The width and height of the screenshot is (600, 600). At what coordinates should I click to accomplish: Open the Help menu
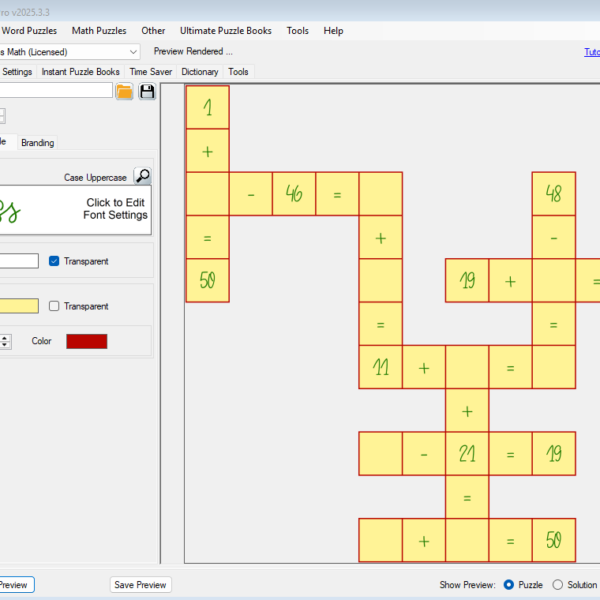click(333, 31)
